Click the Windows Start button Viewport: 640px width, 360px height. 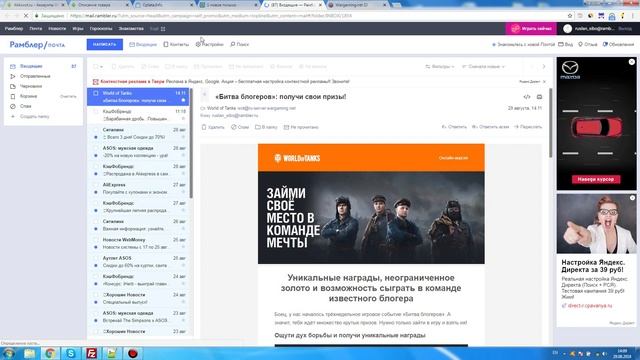[9, 353]
